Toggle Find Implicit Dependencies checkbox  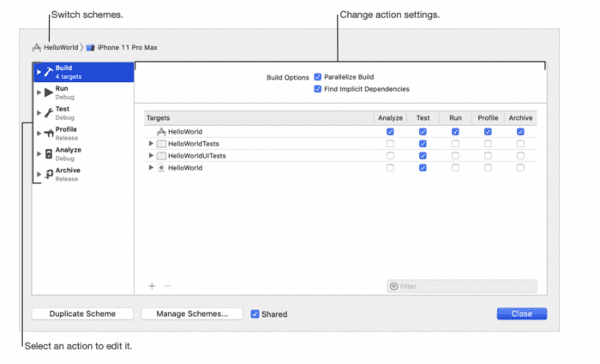pyautogui.click(x=318, y=89)
